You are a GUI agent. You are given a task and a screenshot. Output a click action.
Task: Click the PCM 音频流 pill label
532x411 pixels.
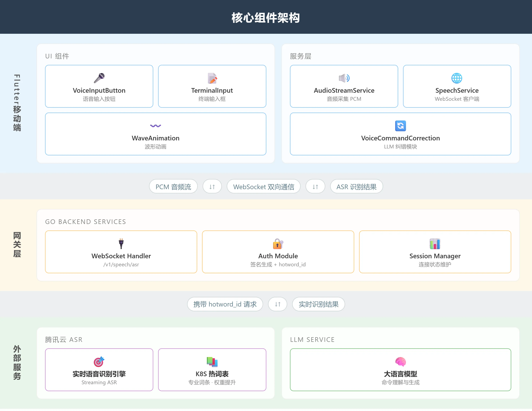coord(173,187)
